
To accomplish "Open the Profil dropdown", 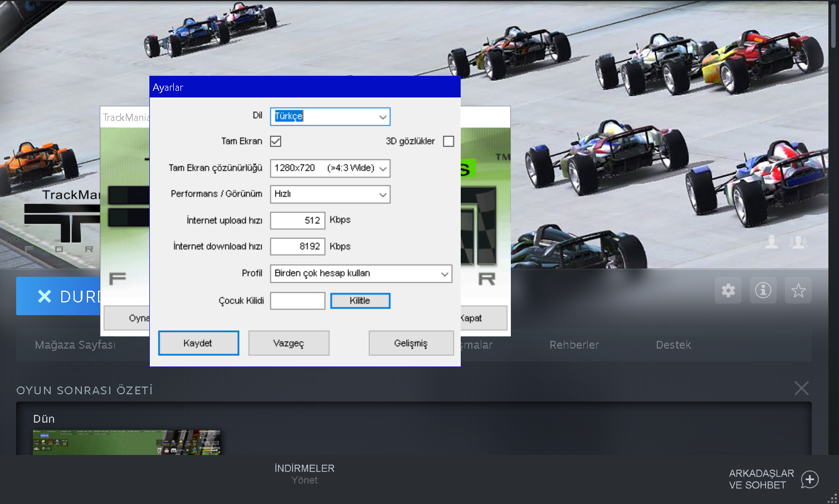I will (361, 273).
